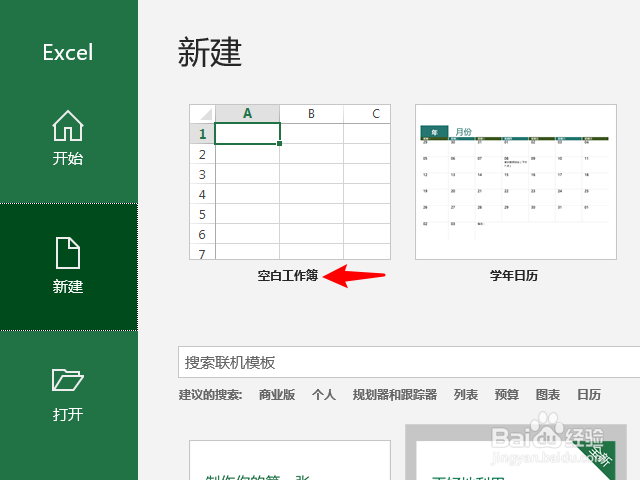Click the 空白工作簿 label
This screenshot has width=640, height=480.
pyautogui.click(x=288, y=276)
